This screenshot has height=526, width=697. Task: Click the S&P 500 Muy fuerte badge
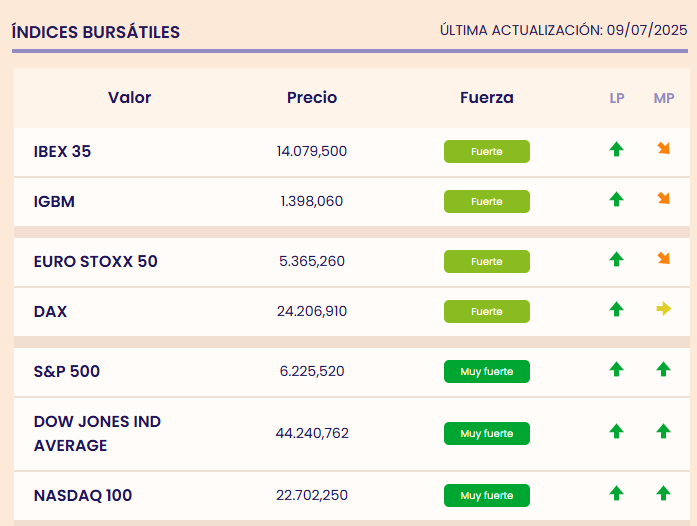[x=487, y=372]
